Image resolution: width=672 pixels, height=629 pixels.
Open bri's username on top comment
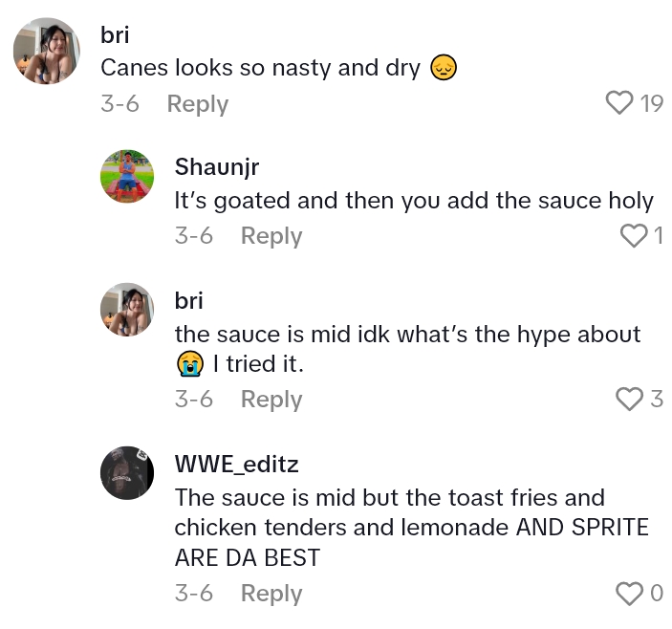pos(115,35)
